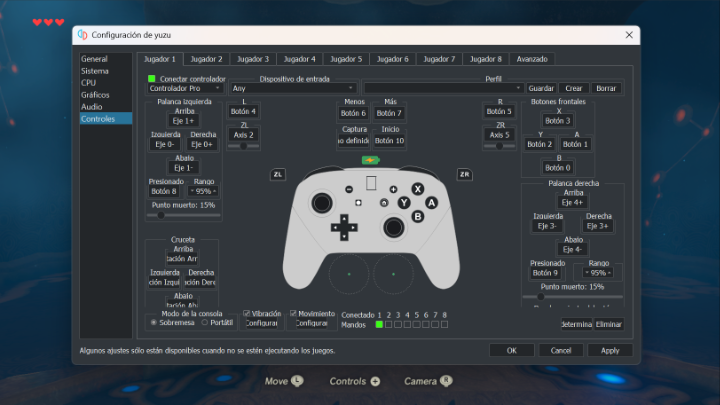The width and height of the screenshot is (720, 405).
Task: Switch to Jugador 8 tab
Action: pyautogui.click(x=485, y=59)
